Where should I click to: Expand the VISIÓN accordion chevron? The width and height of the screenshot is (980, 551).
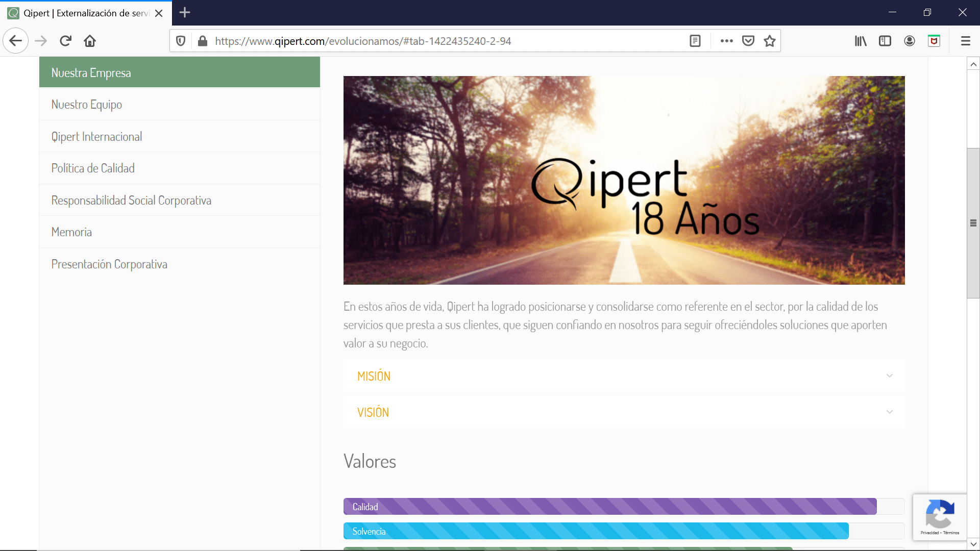coord(890,412)
